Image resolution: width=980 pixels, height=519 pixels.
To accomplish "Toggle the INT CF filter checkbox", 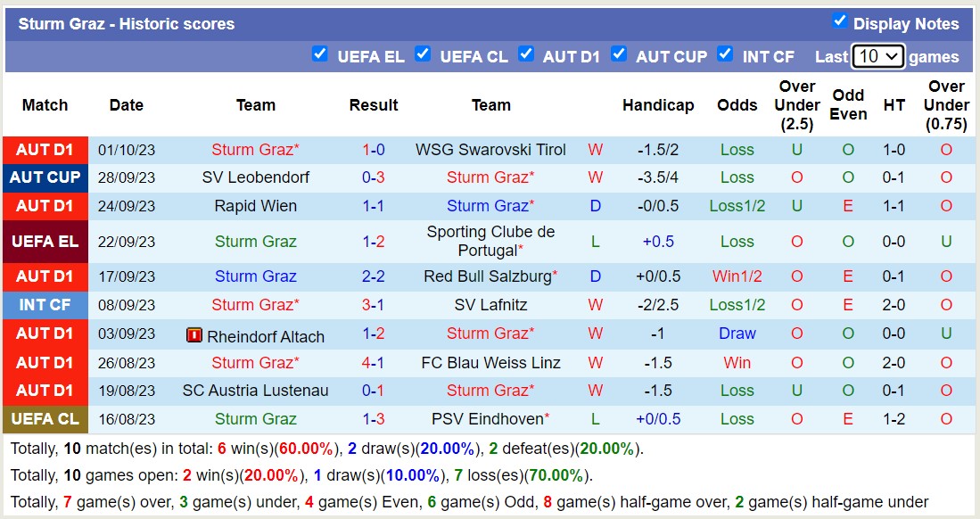I will pyautogui.click(x=725, y=54).
